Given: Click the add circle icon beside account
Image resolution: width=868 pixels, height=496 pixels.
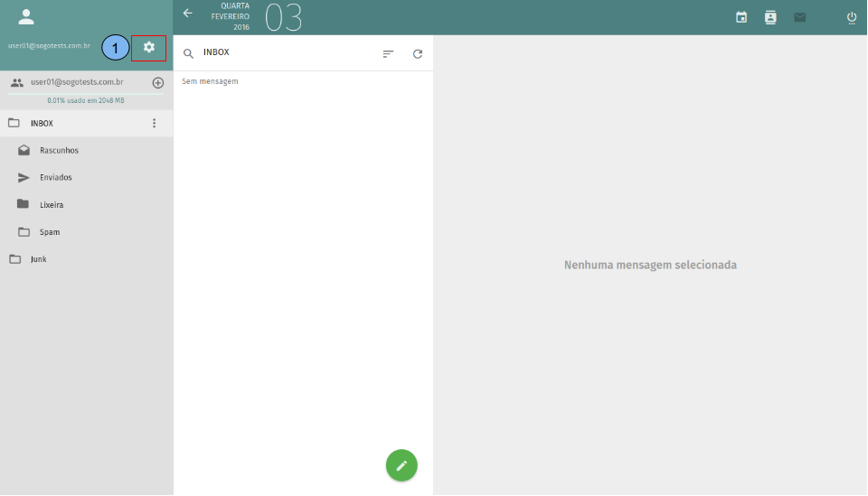Looking at the screenshot, I should (x=158, y=82).
